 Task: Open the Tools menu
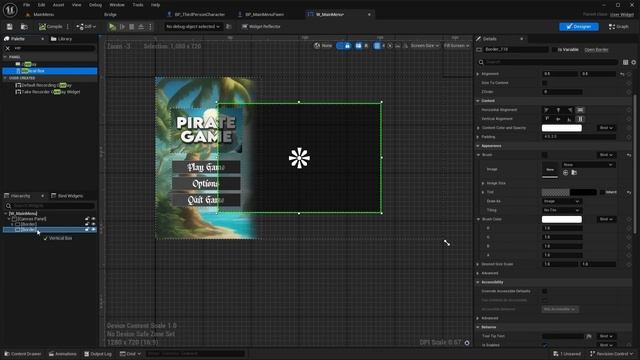pyautogui.click(x=138, y=5)
